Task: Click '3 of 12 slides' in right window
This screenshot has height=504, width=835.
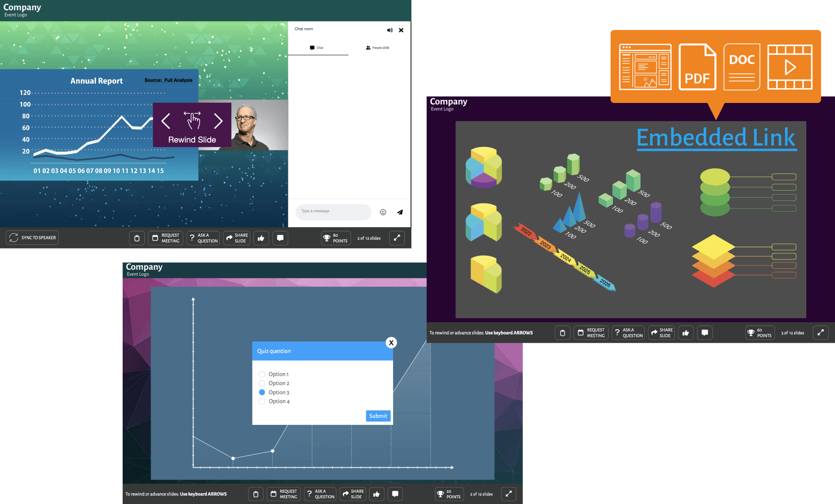Action: tap(792, 333)
